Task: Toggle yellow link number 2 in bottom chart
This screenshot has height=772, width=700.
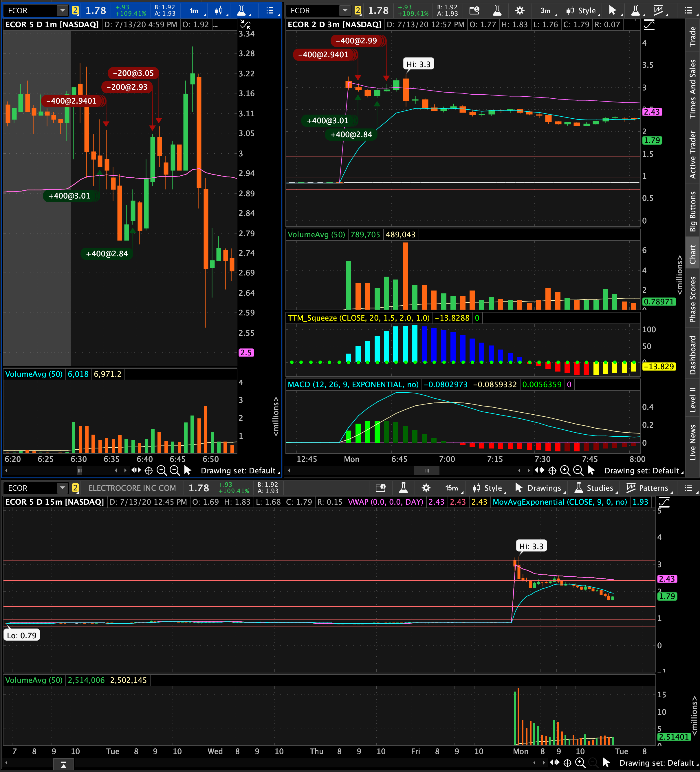Action: coord(76,488)
